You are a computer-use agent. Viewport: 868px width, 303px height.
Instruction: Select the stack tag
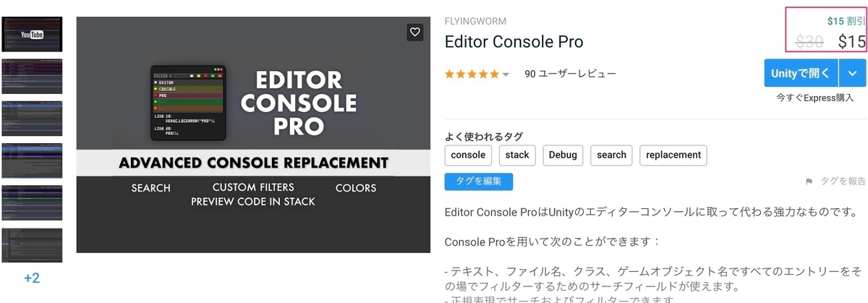(x=517, y=155)
